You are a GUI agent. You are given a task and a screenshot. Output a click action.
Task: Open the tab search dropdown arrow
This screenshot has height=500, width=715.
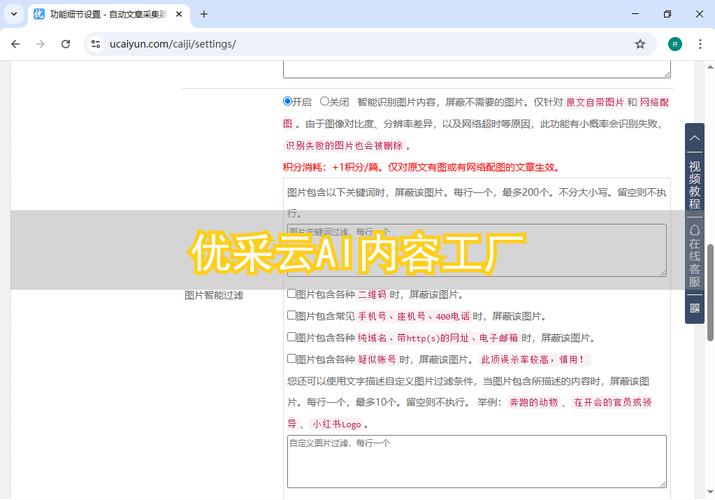coord(14,14)
